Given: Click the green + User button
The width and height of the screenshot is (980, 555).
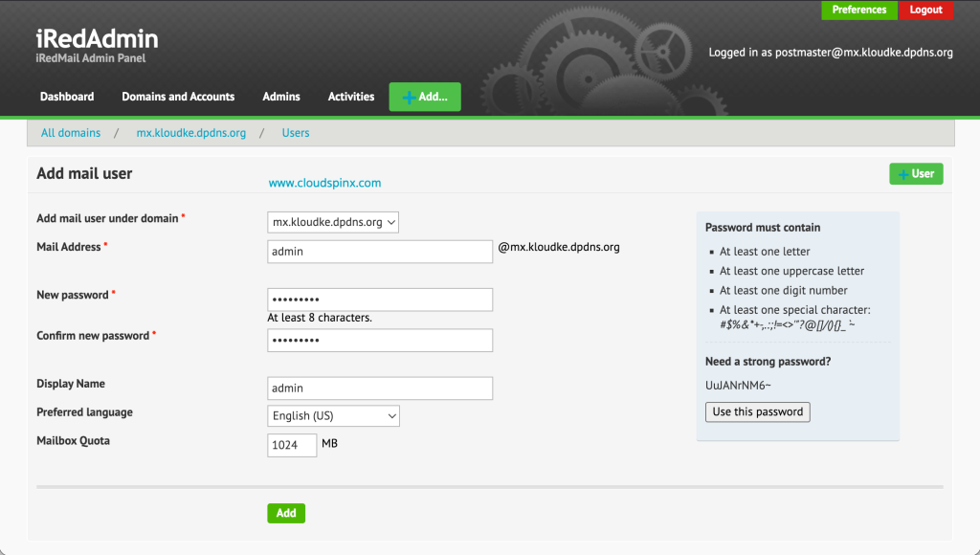Looking at the screenshot, I should pyautogui.click(x=915, y=173).
